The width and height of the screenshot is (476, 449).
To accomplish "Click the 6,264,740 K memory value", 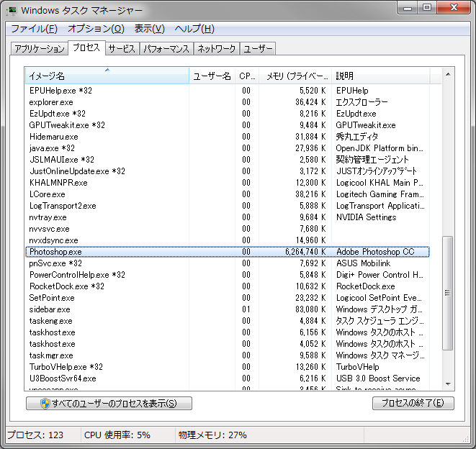I will [x=305, y=252].
